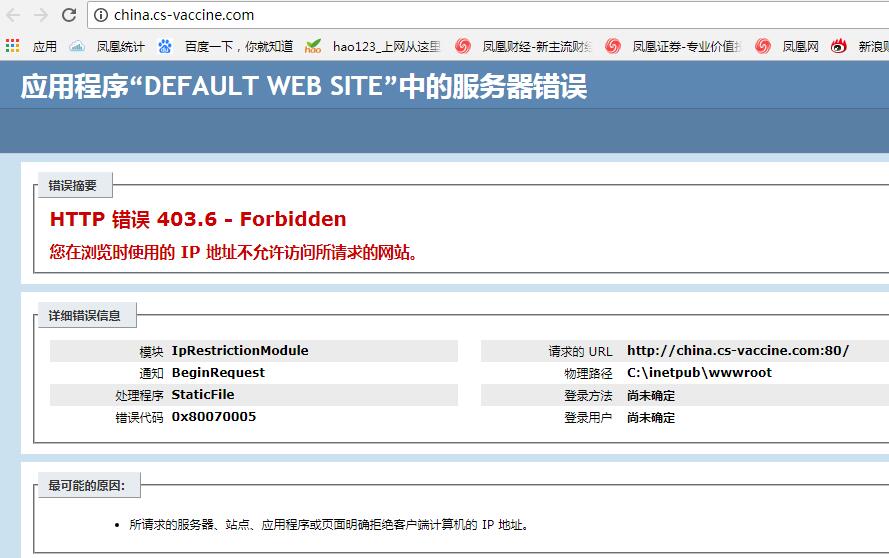Click the 物理路径 field label
Screen dimensions: 889x558
click(x=589, y=374)
